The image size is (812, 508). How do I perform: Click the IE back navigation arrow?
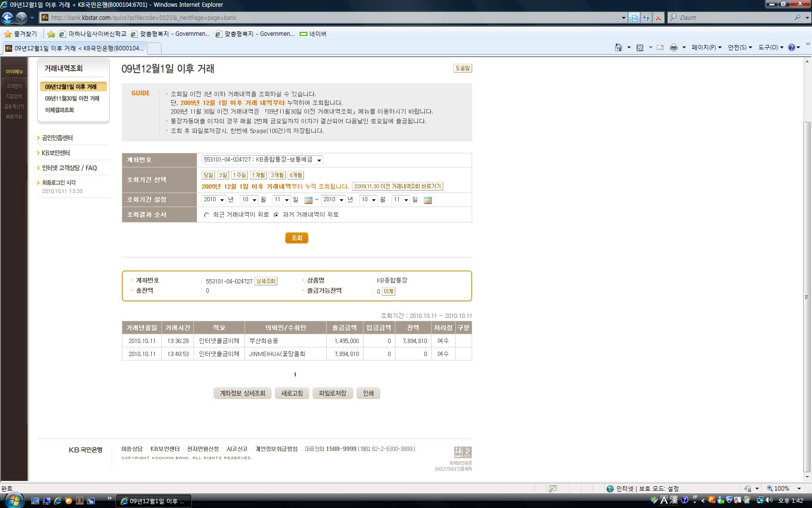[x=7, y=18]
